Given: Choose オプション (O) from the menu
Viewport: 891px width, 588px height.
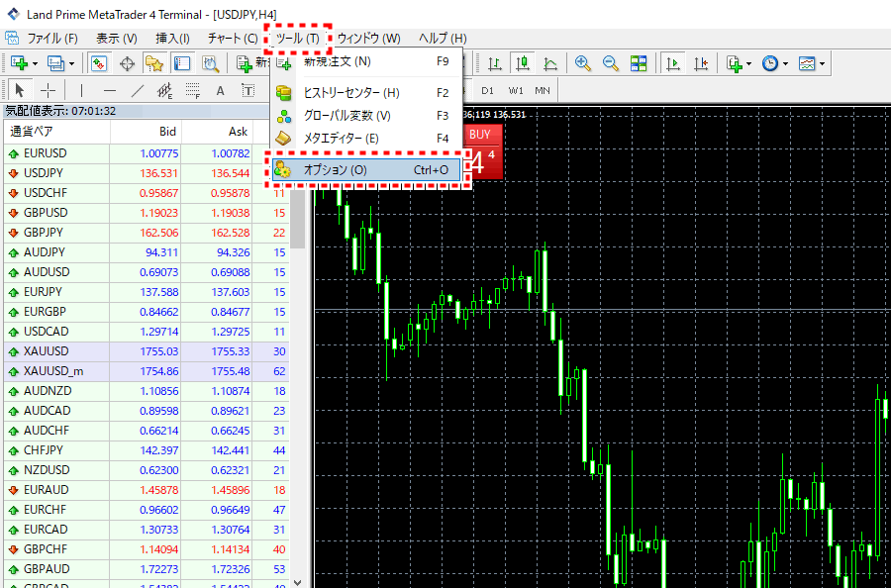Looking at the screenshot, I should tap(366, 170).
